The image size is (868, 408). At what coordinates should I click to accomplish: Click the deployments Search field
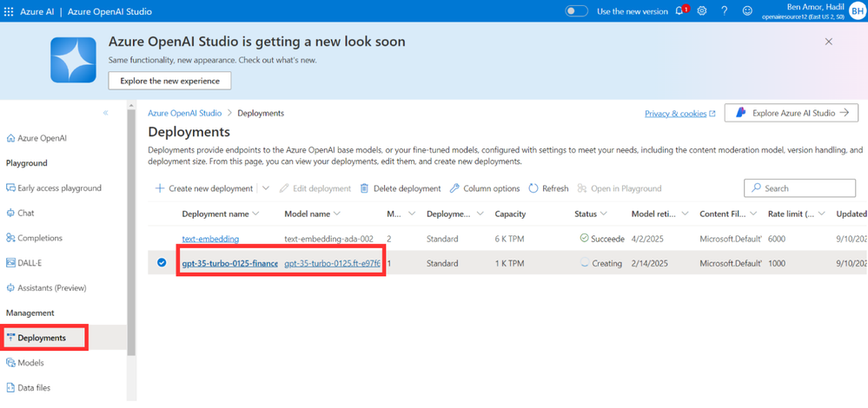click(799, 188)
